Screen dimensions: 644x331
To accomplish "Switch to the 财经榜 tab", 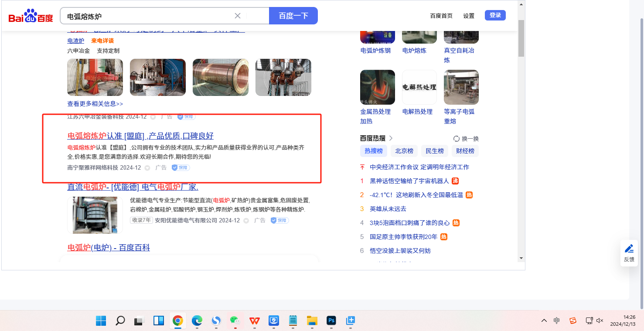I will (465, 151).
